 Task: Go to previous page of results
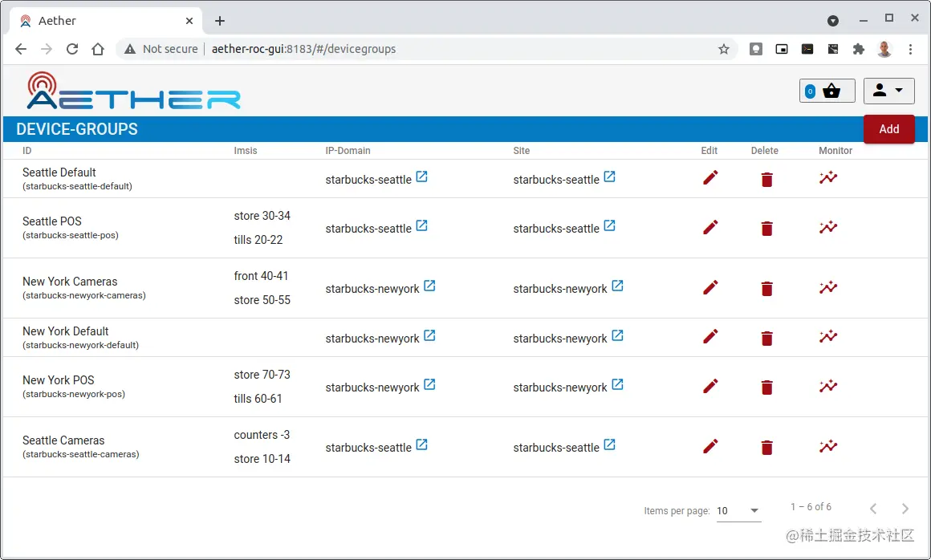pos(873,509)
